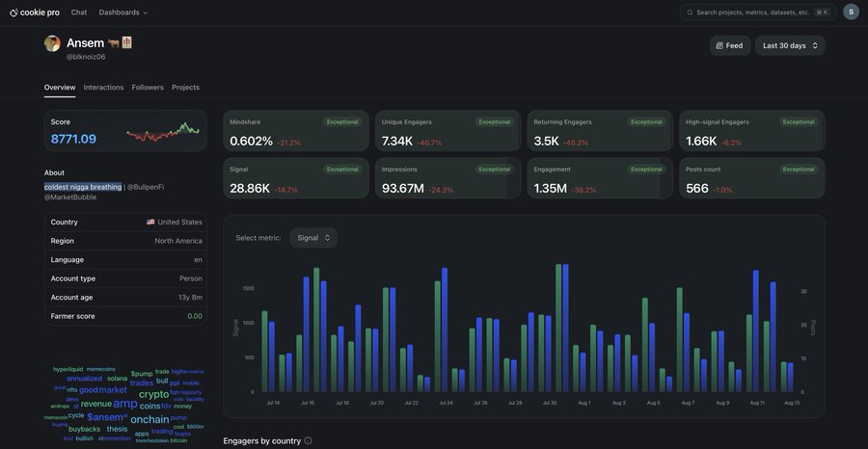Click Ansem's profile picture
Viewport: 868px width, 449px height.
[53, 43]
